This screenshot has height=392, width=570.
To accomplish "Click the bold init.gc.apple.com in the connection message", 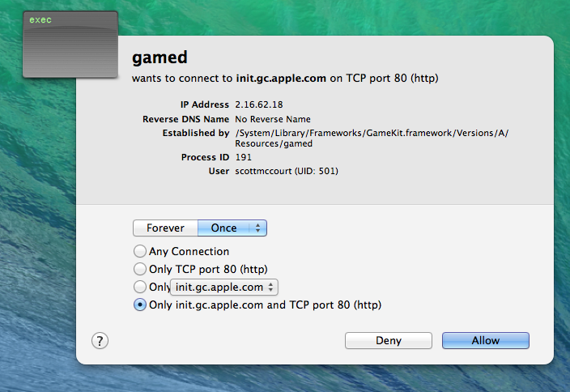I will [x=281, y=79].
